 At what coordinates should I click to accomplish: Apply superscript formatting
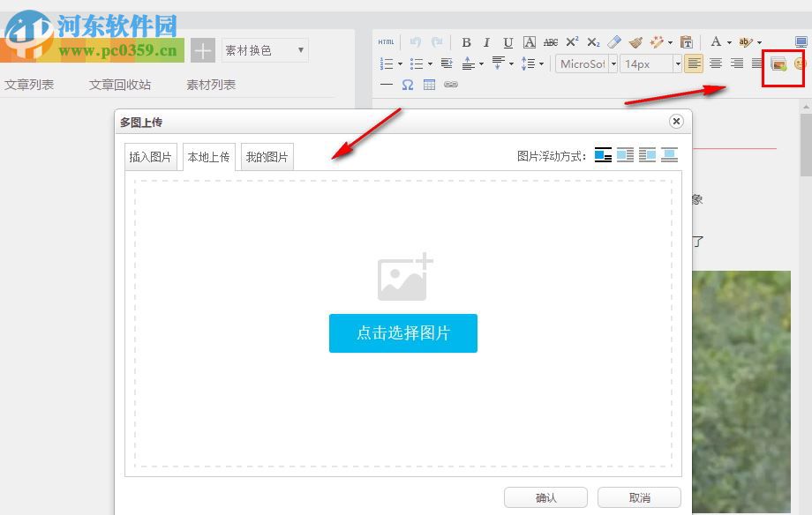[x=571, y=41]
